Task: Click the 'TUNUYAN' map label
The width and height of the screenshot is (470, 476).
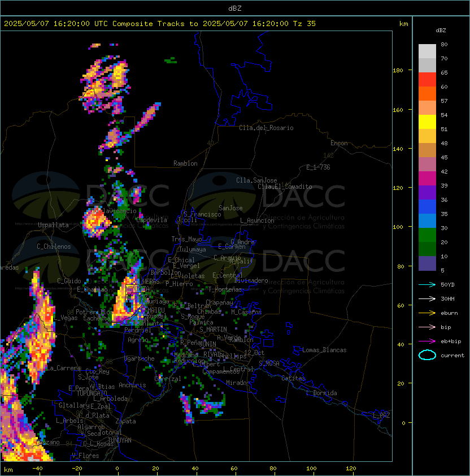Action: 120,440
